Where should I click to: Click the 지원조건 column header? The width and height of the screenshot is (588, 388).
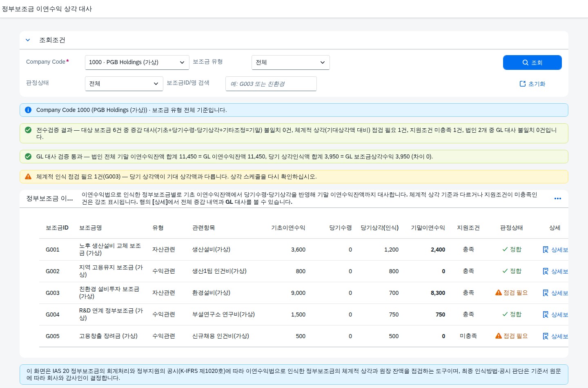tap(468, 228)
